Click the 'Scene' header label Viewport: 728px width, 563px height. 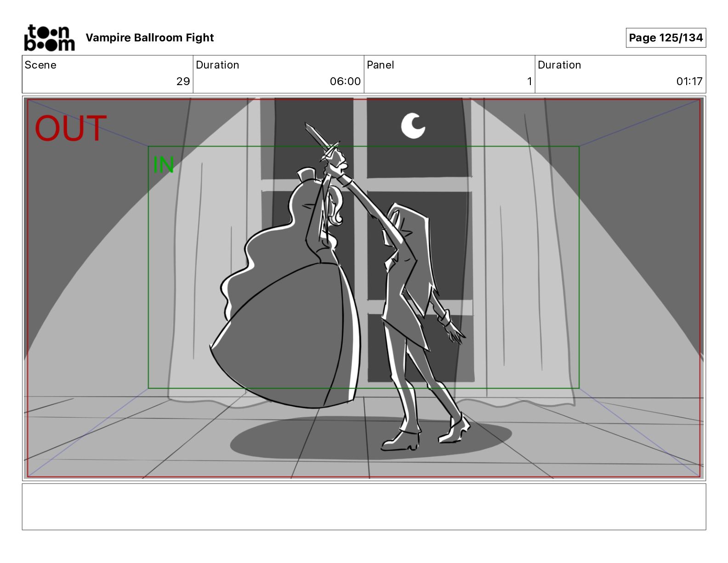coord(40,65)
